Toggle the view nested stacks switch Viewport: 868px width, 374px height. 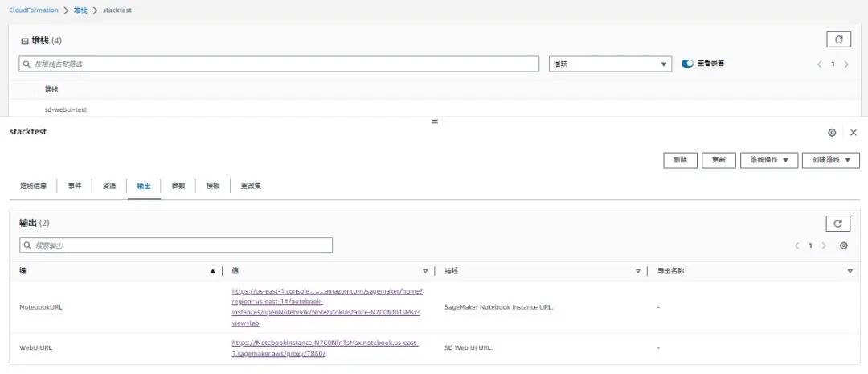[687, 64]
